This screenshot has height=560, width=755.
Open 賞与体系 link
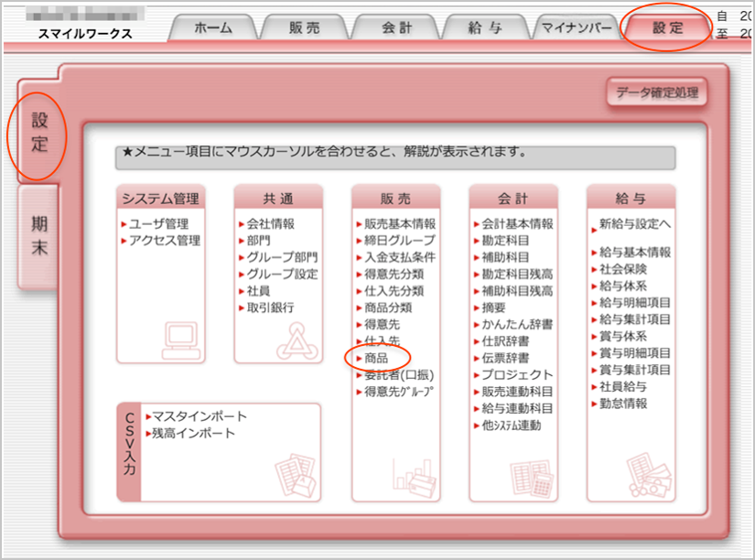pos(623,336)
